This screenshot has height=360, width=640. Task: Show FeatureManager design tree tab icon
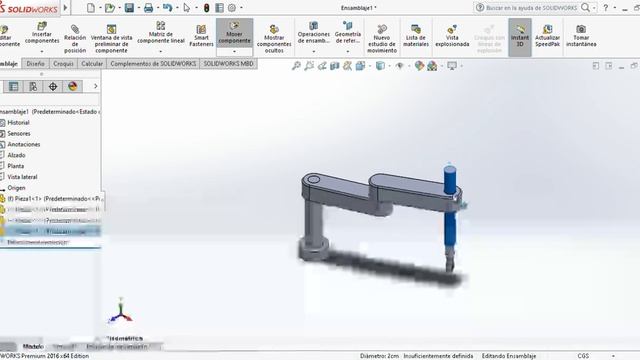13,87
